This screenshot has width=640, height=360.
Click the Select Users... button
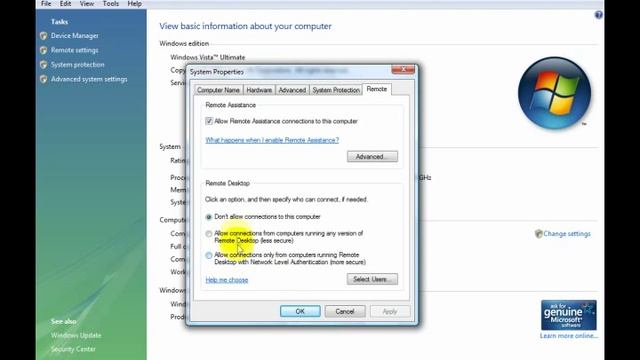point(372,279)
